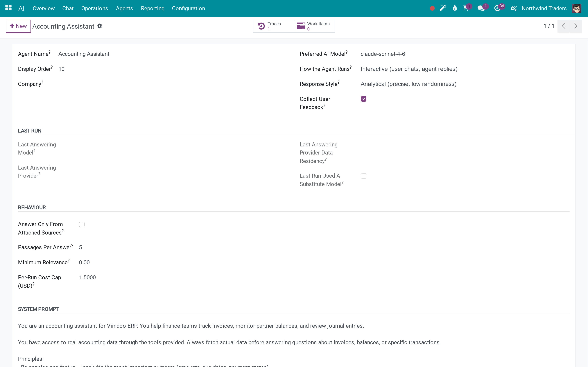
Task: Toggle Last Run Used A Substitute Model checkbox
Action: [x=363, y=176]
